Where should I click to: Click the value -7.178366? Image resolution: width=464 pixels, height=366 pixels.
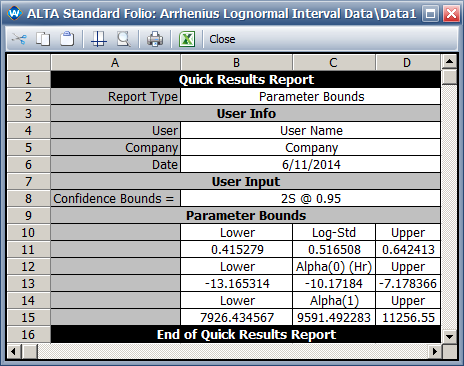point(408,284)
